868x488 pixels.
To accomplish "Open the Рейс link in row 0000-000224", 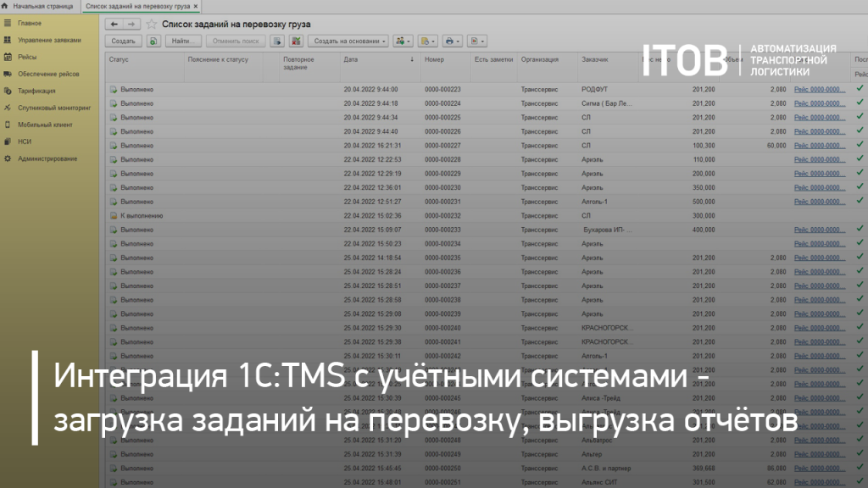I will pos(820,103).
